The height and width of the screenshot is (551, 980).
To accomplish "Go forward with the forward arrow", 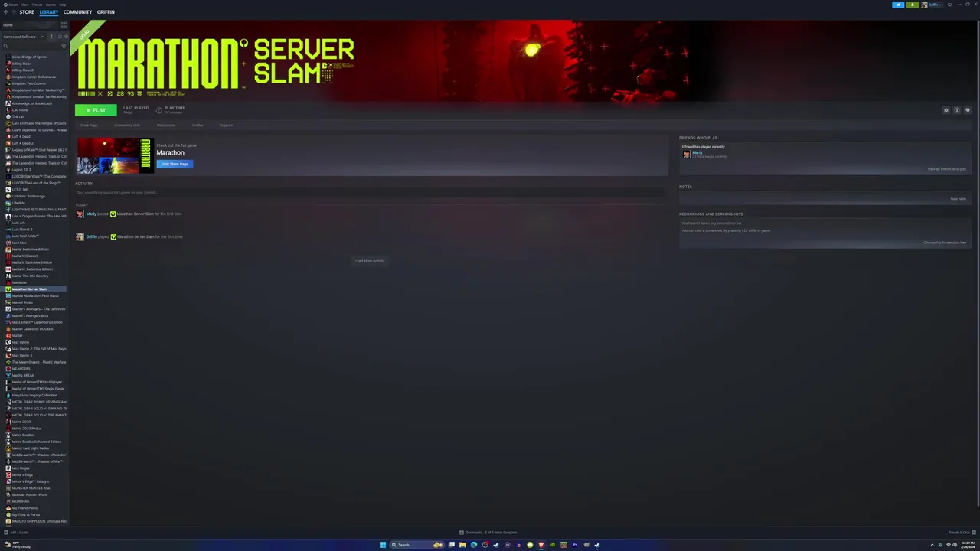I will pos(14,12).
